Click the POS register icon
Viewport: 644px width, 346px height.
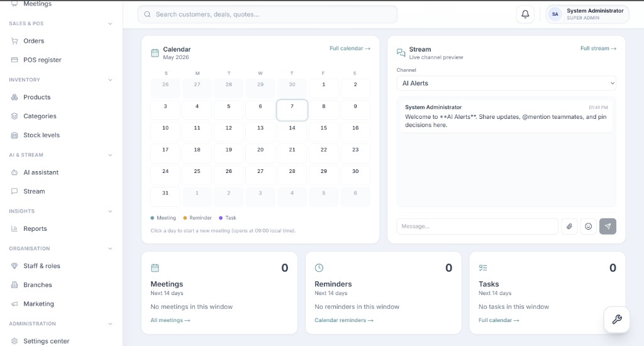coord(14,60)
